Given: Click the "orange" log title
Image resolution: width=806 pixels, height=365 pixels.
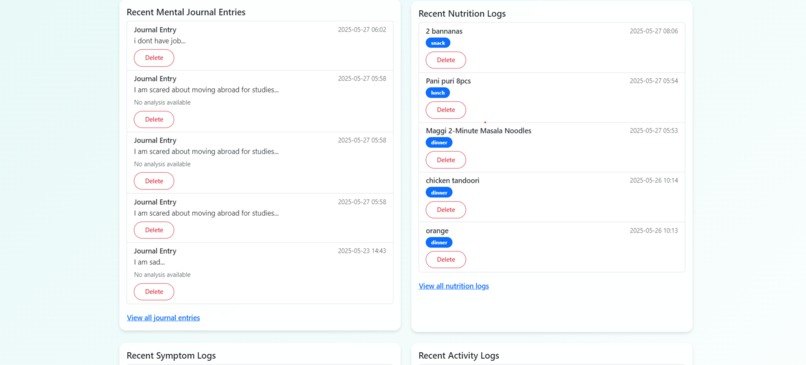Looking at the screenshot, I should [x=437, y=231].
